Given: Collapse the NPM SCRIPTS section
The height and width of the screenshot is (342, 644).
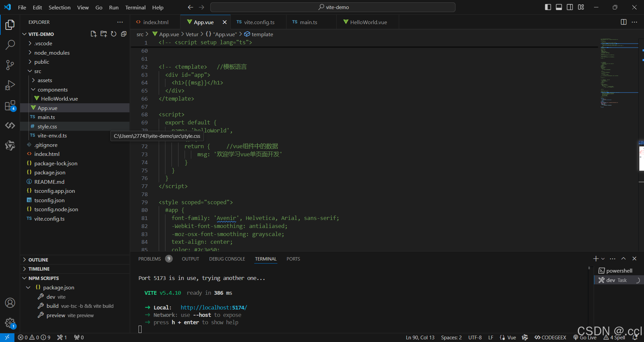Looking at the screenshot, I should 75,278.
